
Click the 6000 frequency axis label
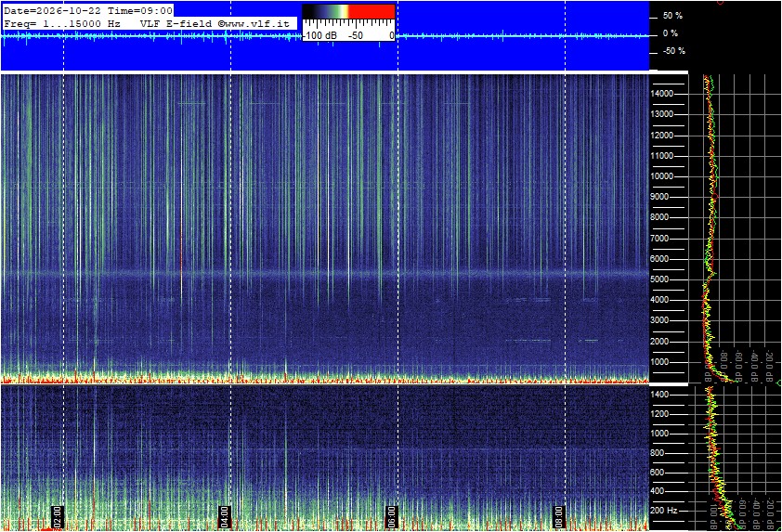click(659, 259)
